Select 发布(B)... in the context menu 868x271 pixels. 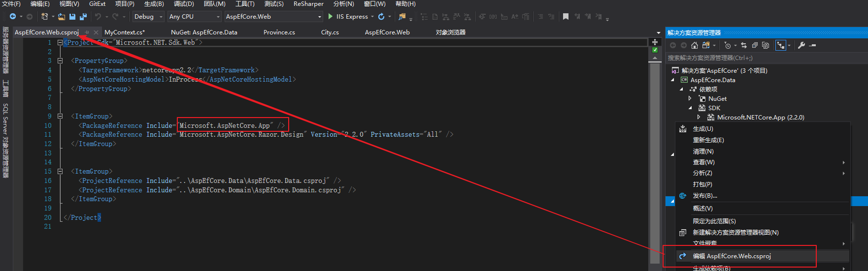[x=705, y=196]
